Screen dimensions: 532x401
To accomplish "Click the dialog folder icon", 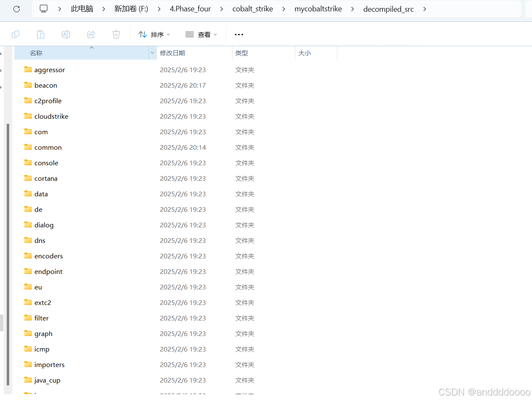I will coord(28,225).
